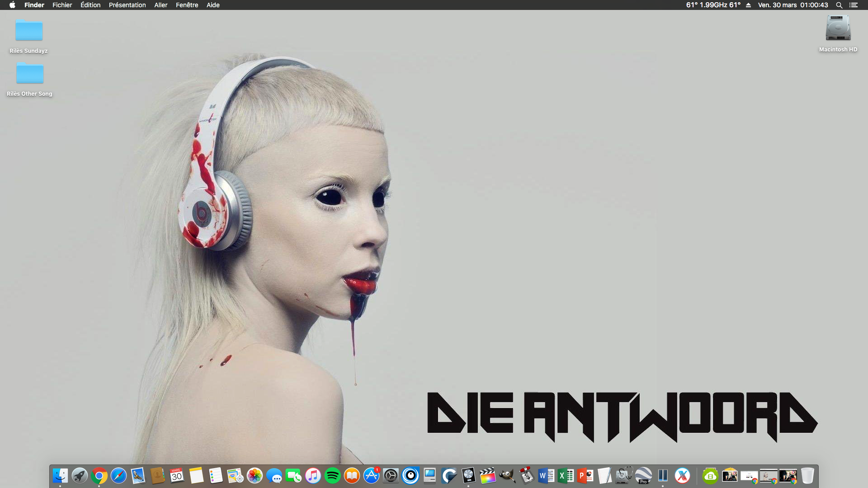
Task: Open image stack next to green cloud icon
Action: [x=730, y=475]
